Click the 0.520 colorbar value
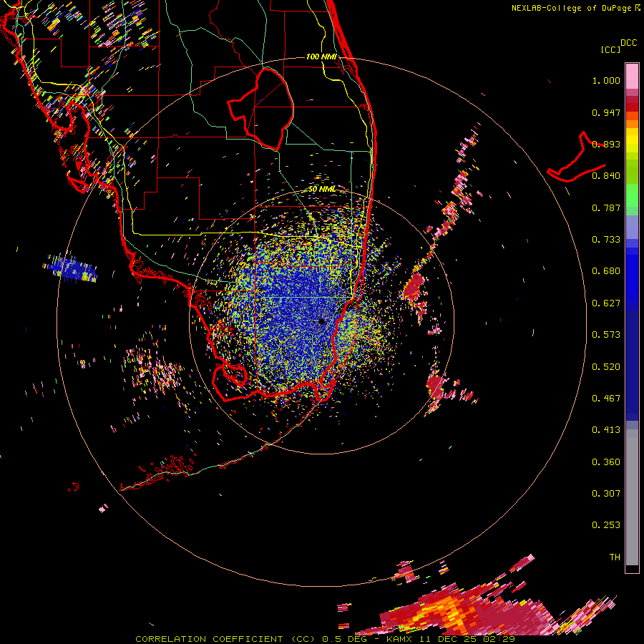Image resolution: width=644 pixels, height=644 pixels. 606,367
